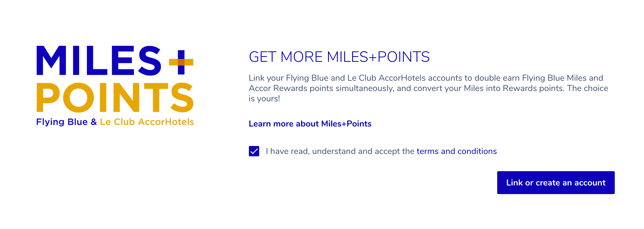Click the first line of the description paragraph
644x229 pixels.
coord(426,78)
